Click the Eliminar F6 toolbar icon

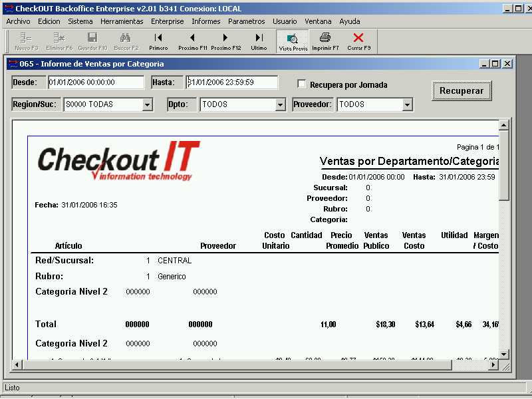tap(59, 37)
